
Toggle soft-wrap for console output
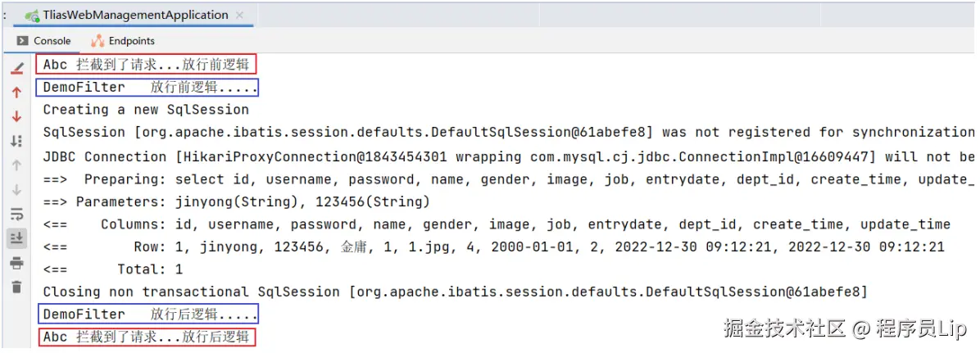pyautogui.click(x=16, y=214)
